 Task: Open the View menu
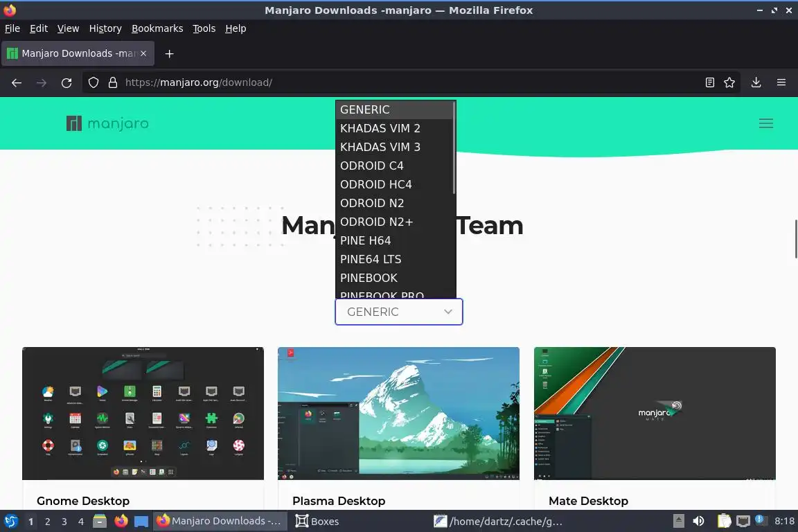click(x=68, y=28)
